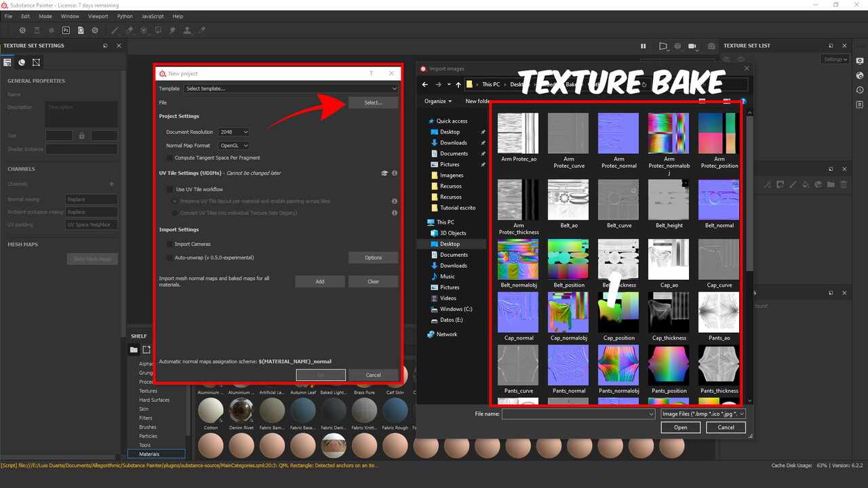Open the camera selection video icon
The image size is (868, 488).
click(x=693, y=46)
